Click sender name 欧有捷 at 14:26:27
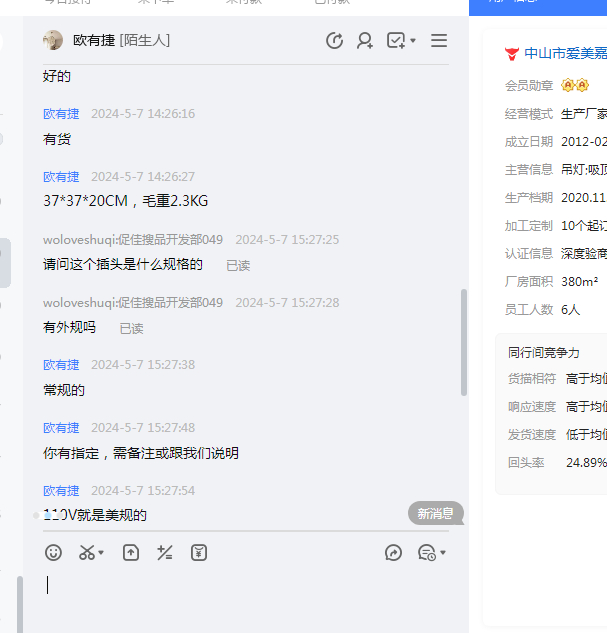Screen dimensions: 607x633 pos(61,177)
